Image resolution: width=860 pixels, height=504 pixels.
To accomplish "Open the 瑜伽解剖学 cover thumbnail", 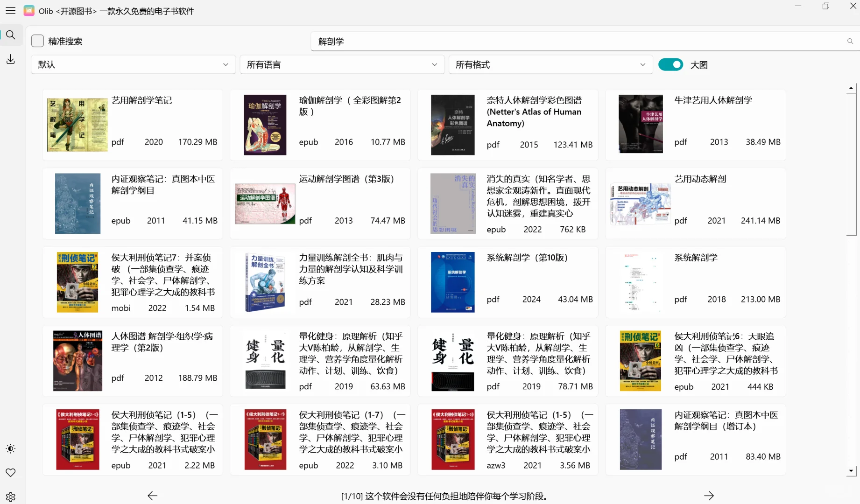I will pyautogui.click(x=265, y=125).
